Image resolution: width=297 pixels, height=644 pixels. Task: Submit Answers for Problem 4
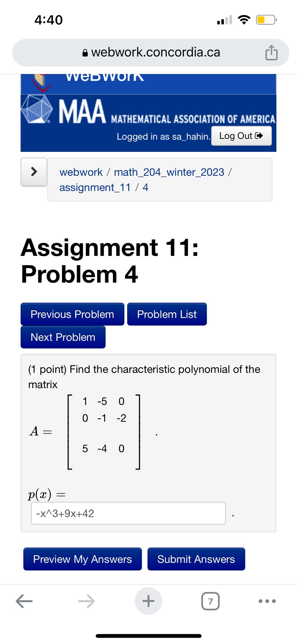tap(196, 559)
